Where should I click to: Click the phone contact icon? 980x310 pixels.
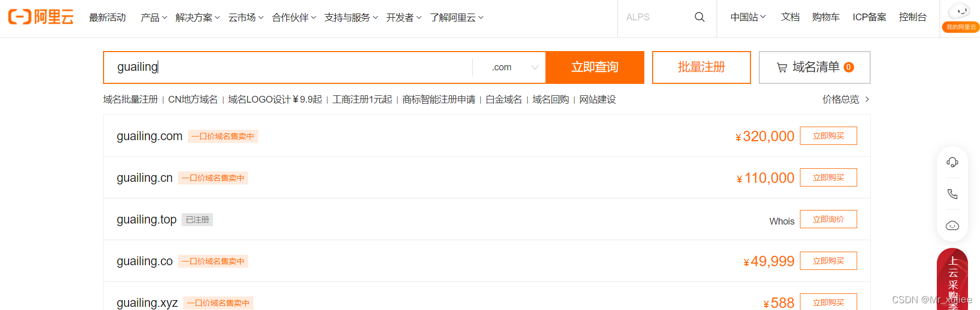952,194
